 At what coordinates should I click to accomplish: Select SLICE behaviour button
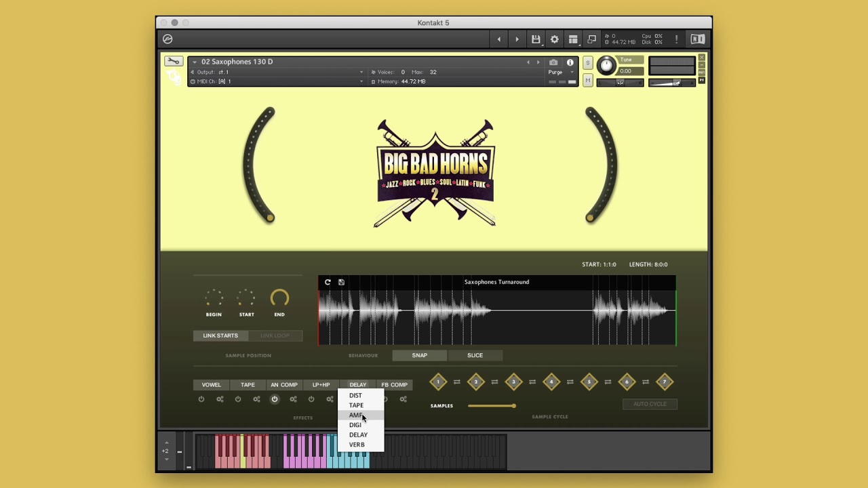point(475,355)
